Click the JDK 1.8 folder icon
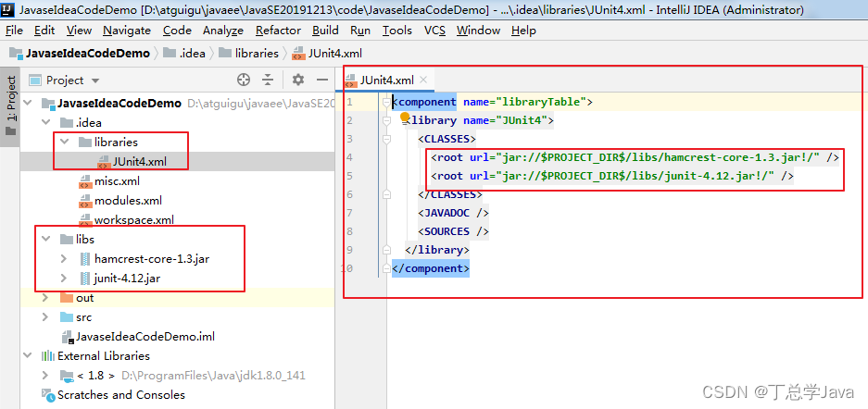Image resolution: width=868 pixels, height=409 pixels. tap(67, 376)
